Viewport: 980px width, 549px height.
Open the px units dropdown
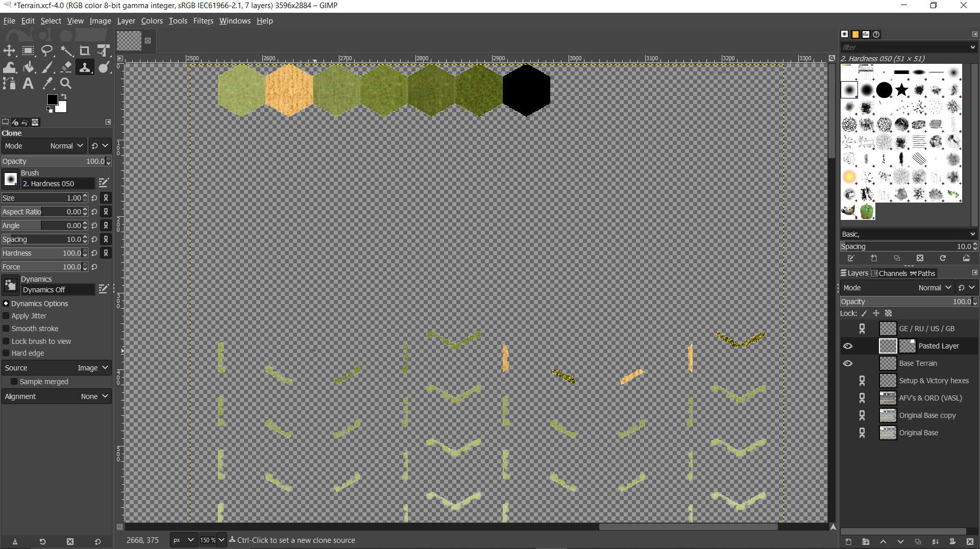184,540
